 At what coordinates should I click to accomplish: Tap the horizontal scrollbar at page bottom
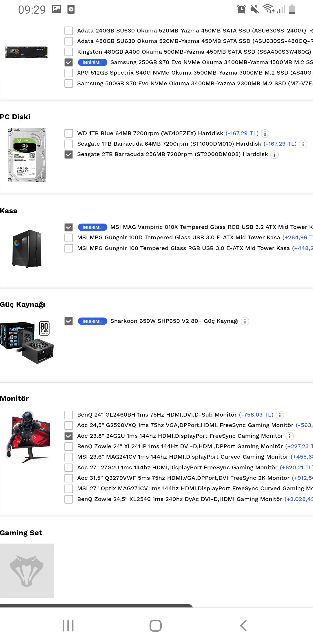point(97,606)
